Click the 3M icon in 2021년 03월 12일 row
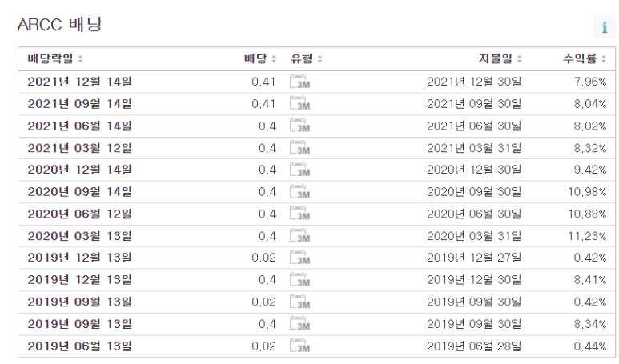The width and height of the screenshot is (619, 364). click(299, 148)
